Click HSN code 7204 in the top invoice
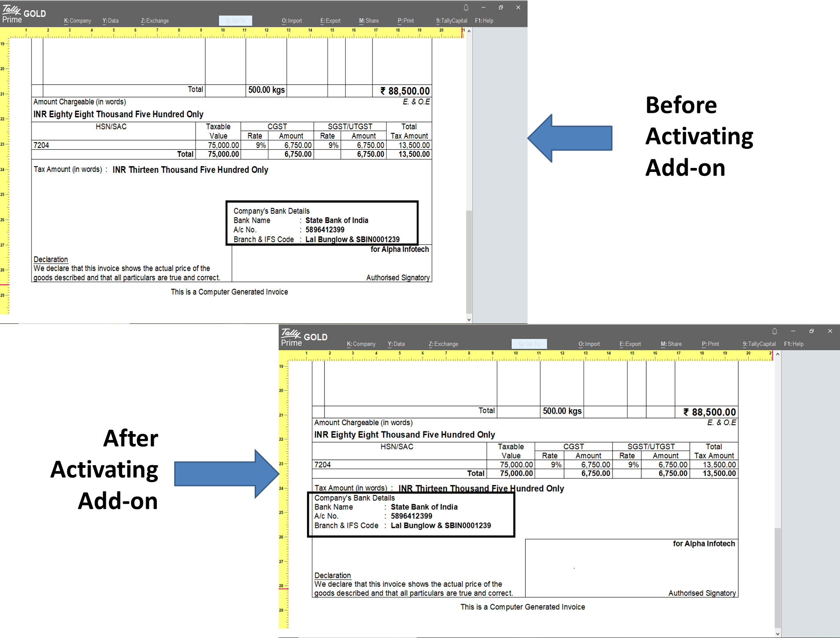 [41, 145]
